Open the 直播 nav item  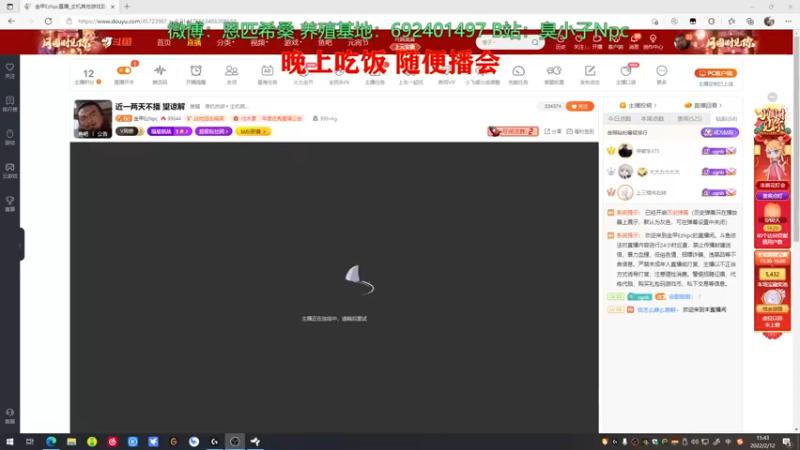pyautogui.click(x=194, y=42)
